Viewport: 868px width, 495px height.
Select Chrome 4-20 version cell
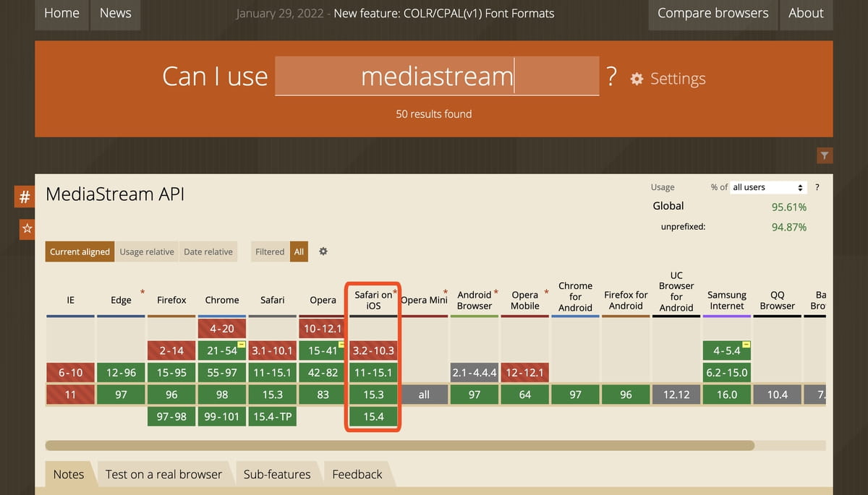click(222, 328)
